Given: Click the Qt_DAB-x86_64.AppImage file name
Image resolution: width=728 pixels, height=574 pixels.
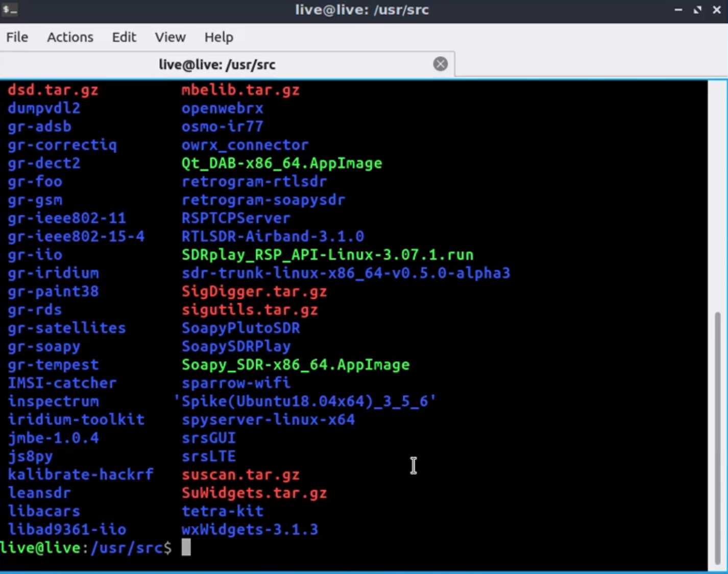Looking at the screenshot, I should [282, 163].
